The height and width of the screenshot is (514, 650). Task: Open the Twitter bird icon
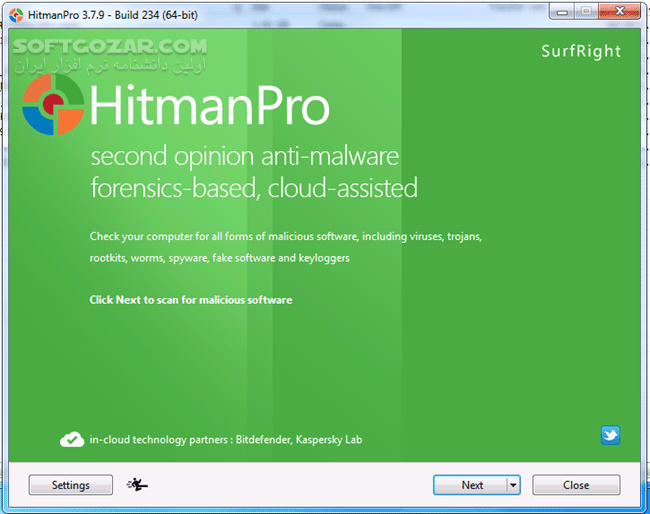pyautogui.click(x=610, y=435)
